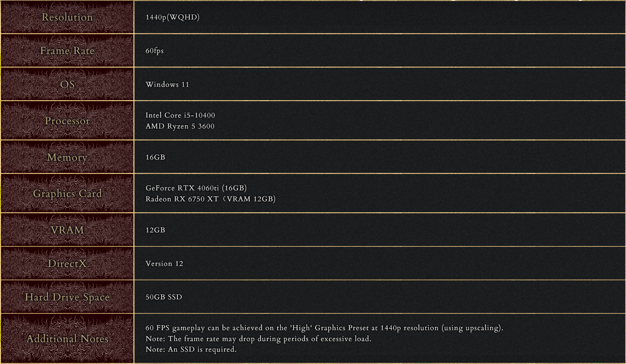The width and height of the screenshot is (626, 364).
Task: Select the 16GB memory value
Action: tap(155, 157)
